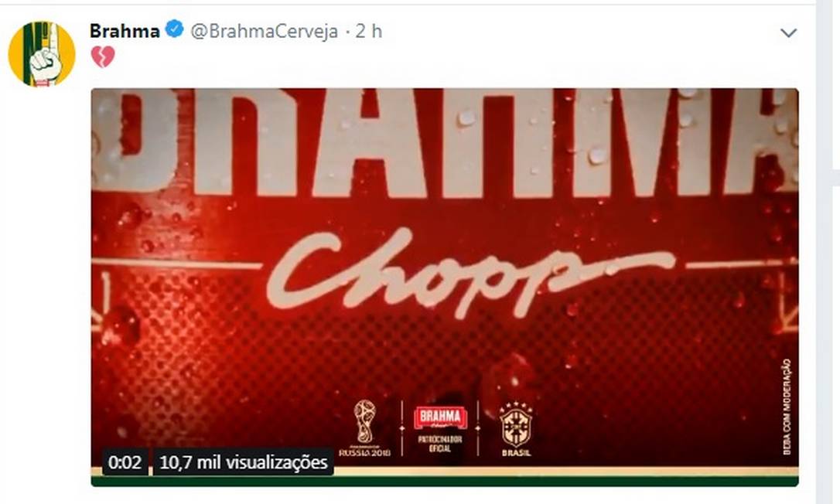
Task: Click the 10,7 mil visualizações counter
Action: [243, 461]
